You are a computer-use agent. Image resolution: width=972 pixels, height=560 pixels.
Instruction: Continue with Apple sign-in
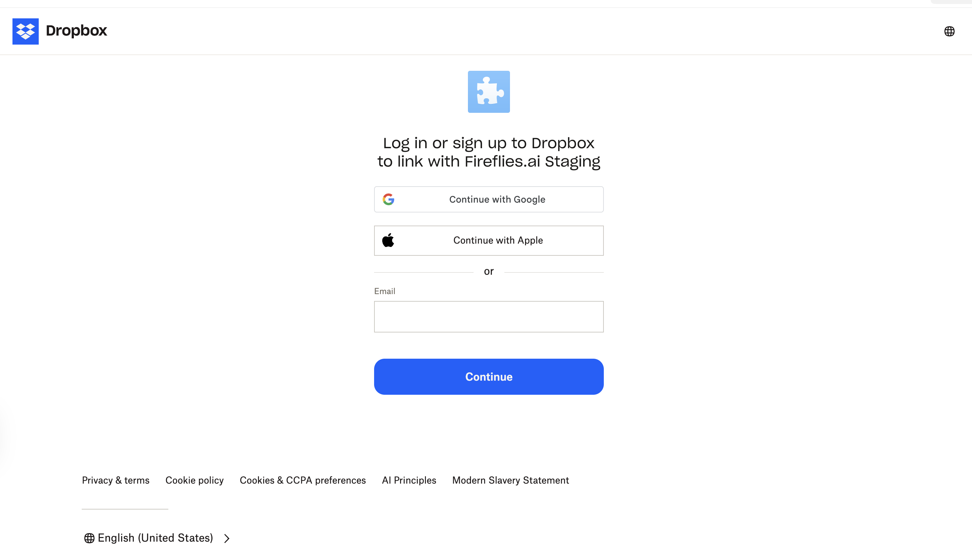pyautogui.click(x=497, y=240)
